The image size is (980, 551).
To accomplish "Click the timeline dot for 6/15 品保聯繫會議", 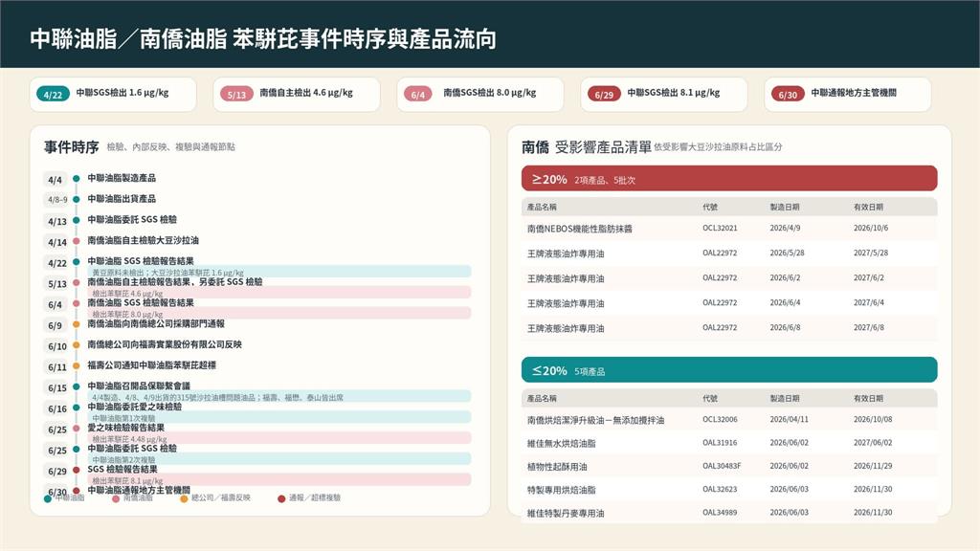I will coord(77,386).
